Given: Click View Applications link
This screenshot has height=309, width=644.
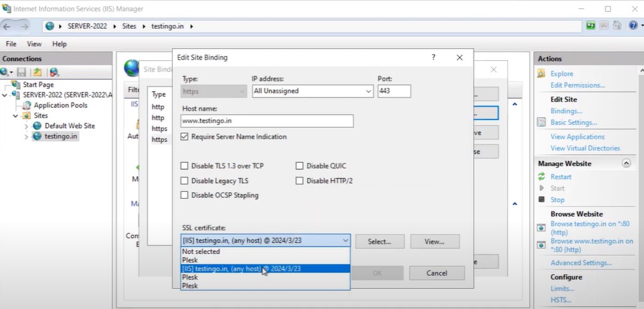Looking at the screenshot, I should [x=578, y=137].
